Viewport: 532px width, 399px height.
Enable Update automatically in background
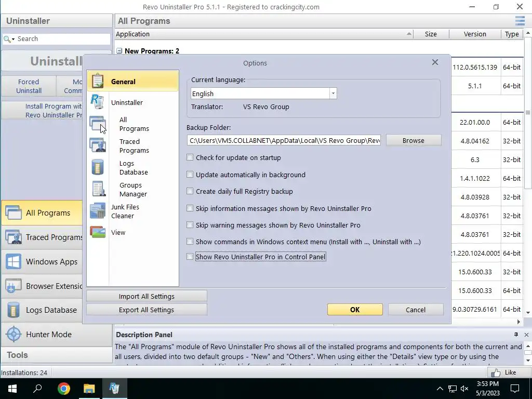click(x=190, y=175)
